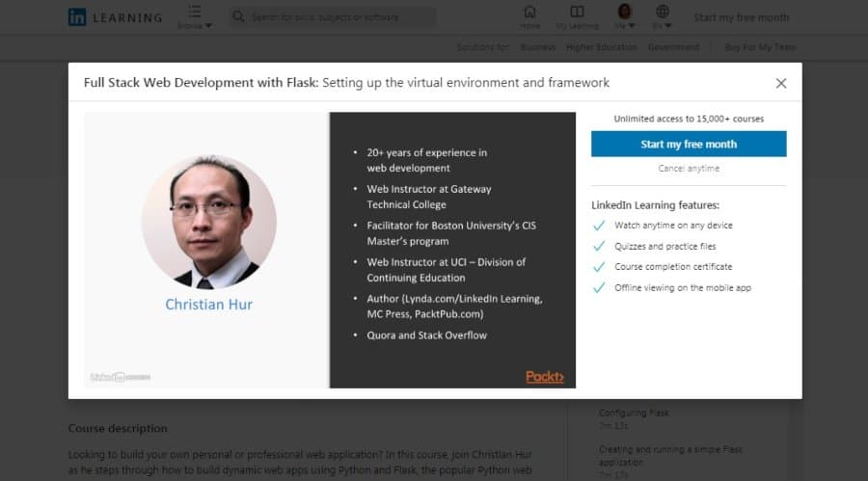Click 'Offline viewing on the mobile app' feature

coord(683,288)
